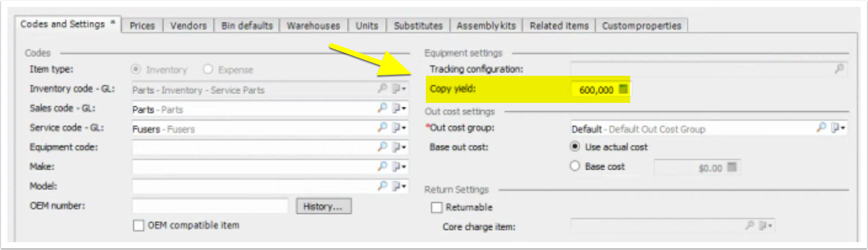Click the Sales code lookup magnifier icon
This screenshot has height=250, width=868.
(383, 108)
